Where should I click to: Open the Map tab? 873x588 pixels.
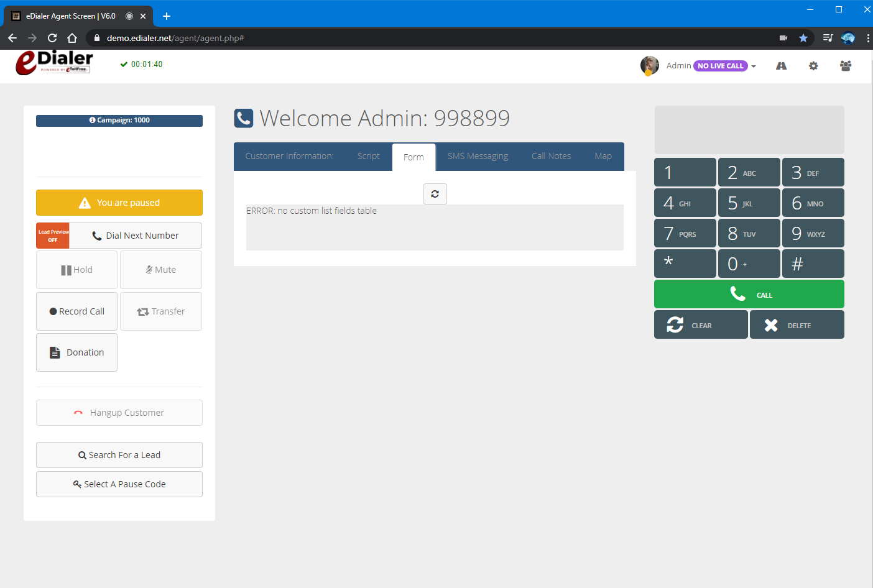coord(603,157)
